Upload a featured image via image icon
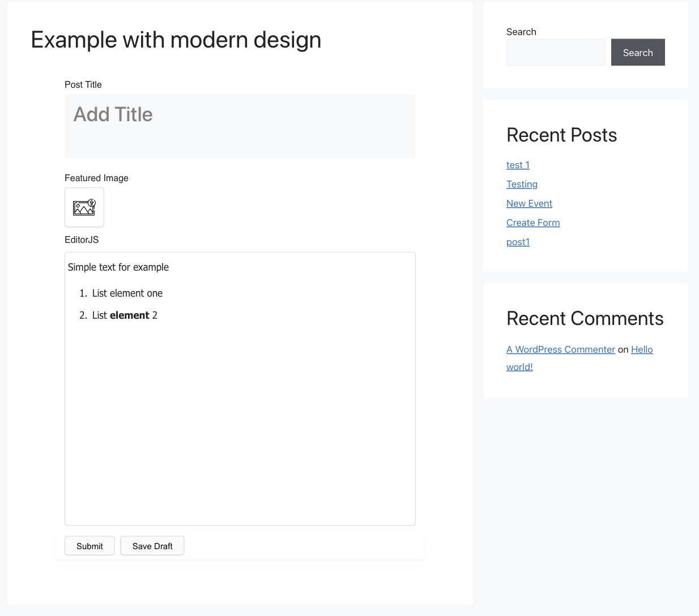 click(84, 207)
